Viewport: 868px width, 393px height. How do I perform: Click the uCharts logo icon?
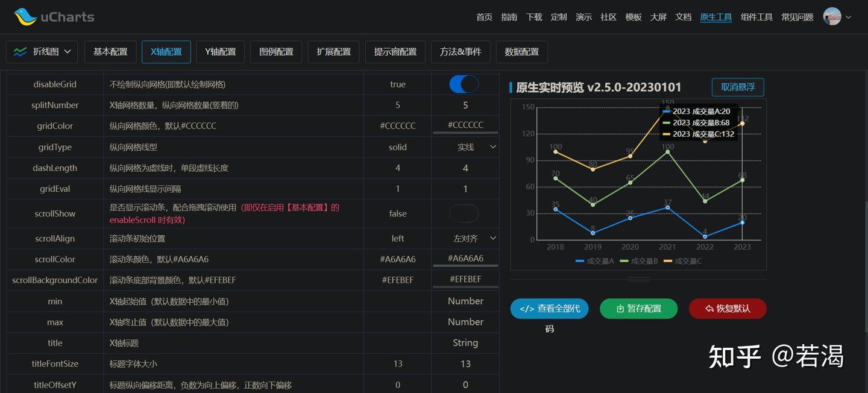point(25,16)
